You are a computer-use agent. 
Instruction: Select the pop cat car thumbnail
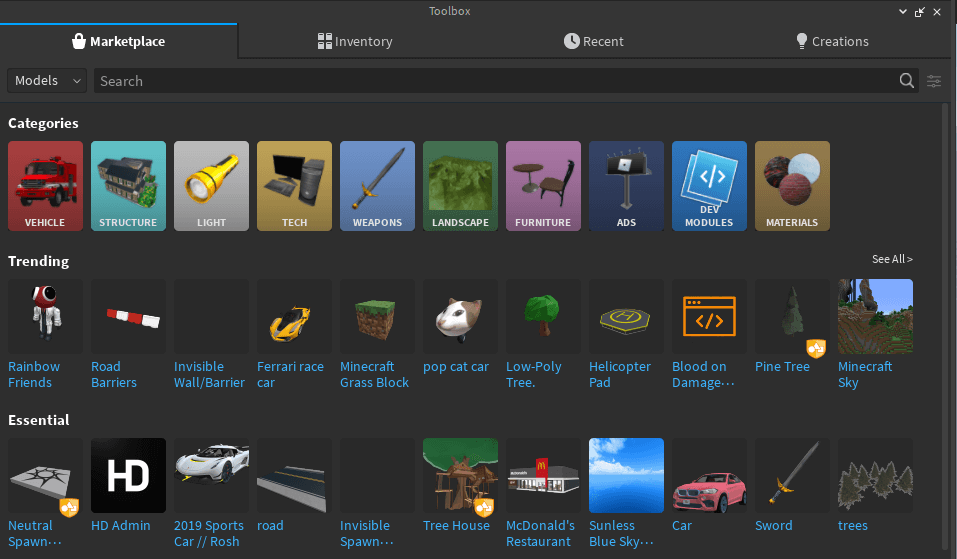[x=460, y=316]
